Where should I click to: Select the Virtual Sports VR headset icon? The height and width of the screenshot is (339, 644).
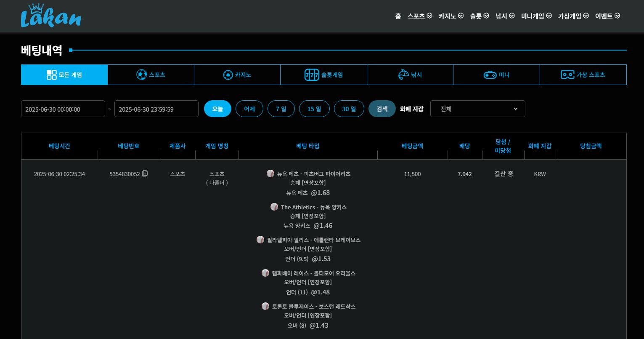567,75
